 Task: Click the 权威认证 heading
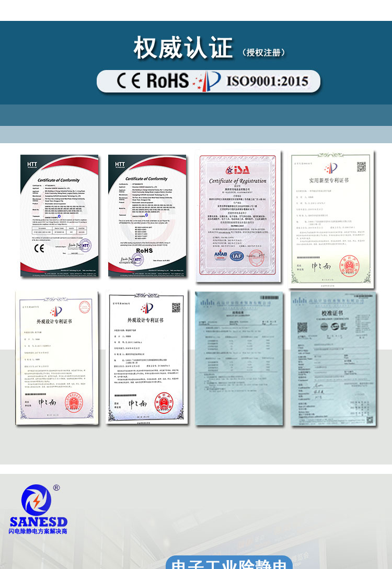[183, 49]
